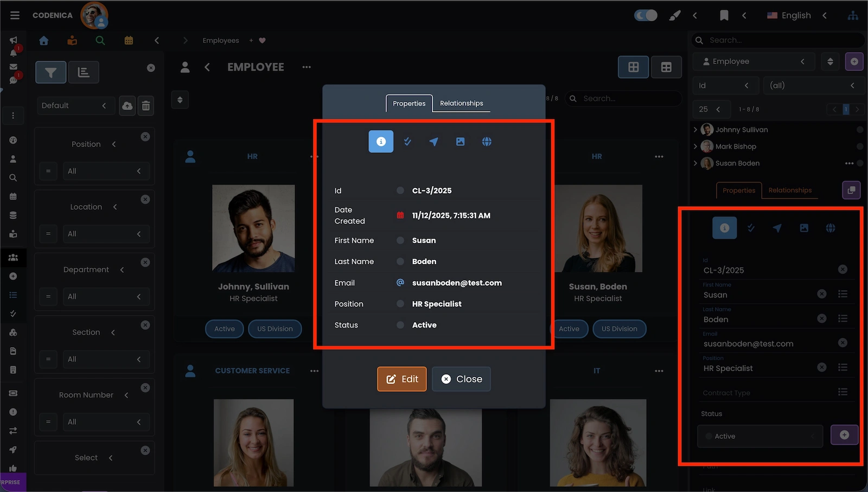This screenshot has height=492, width=868.
Task: Toggle the status circle next to Mark Bishop
Action: click(x=859, y=146)
